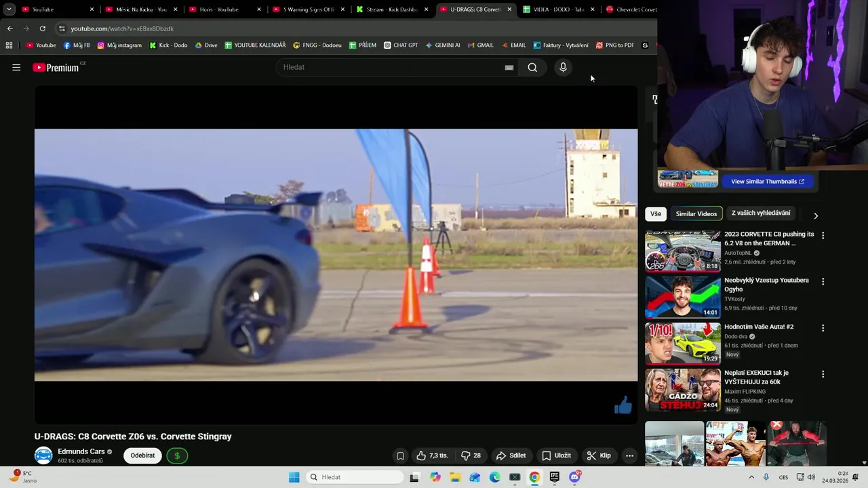
Task: Open the weather widget showing 5°C
Action: (x=22, y=477)
